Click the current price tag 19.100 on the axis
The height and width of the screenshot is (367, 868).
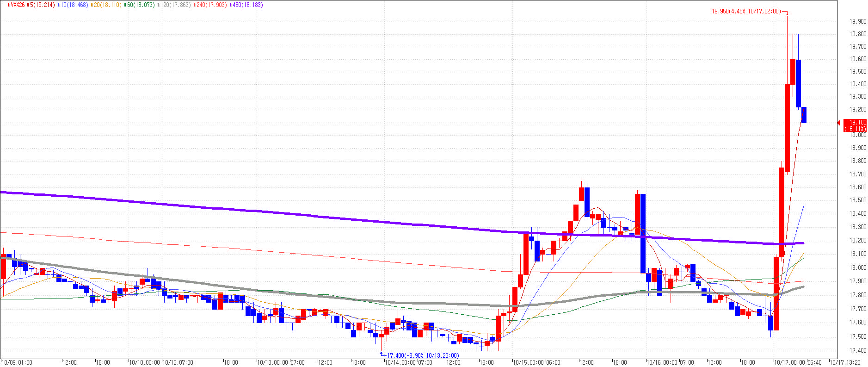coord(855,125)
